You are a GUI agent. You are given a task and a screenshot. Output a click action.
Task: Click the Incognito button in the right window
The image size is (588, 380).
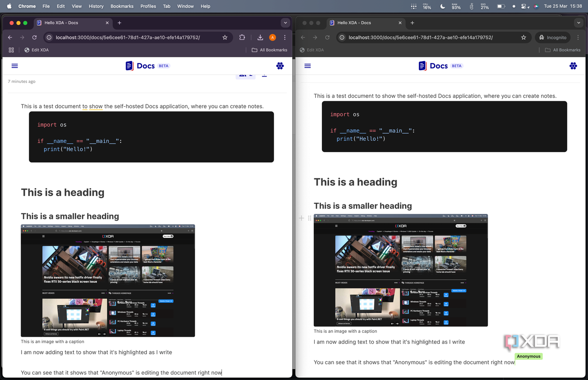[553, 37]
